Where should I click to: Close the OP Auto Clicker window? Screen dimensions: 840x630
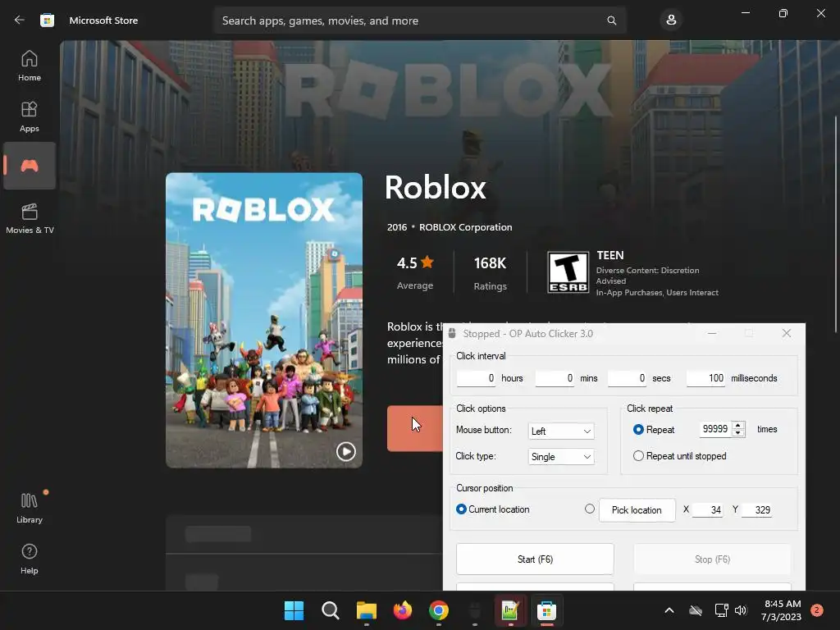[787, 333]
